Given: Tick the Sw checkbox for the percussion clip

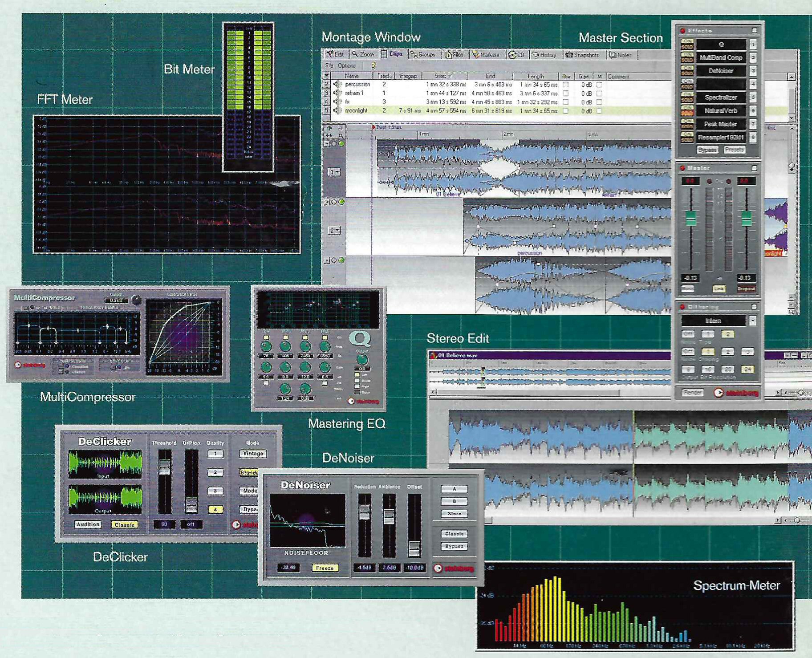Looking at the screenshot, I should coord(565,85).
